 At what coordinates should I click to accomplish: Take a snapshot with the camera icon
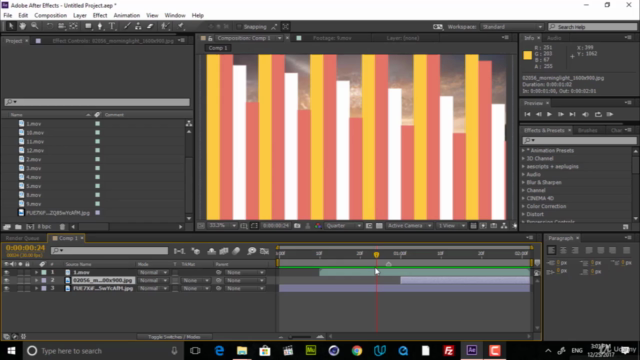click(x=297, y=226)
